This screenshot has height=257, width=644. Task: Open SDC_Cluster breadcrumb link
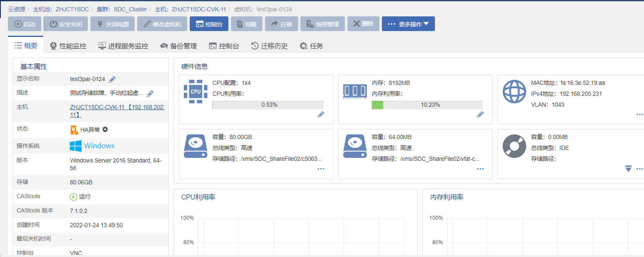point(130,9)
